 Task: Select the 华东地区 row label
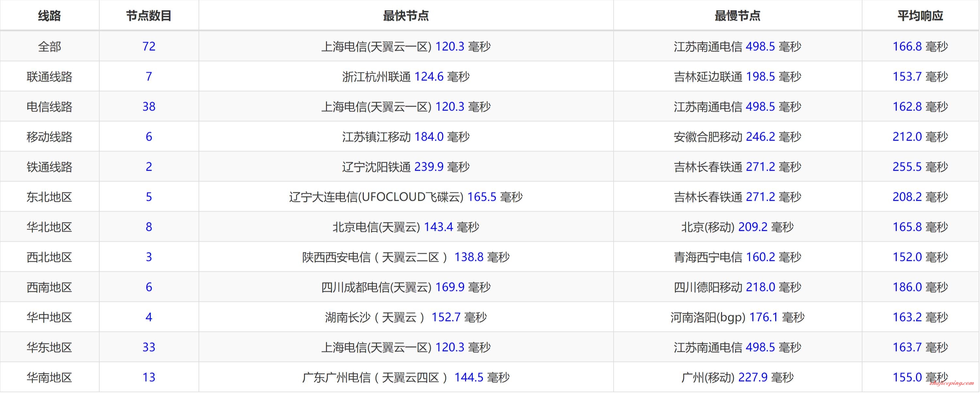49,348
